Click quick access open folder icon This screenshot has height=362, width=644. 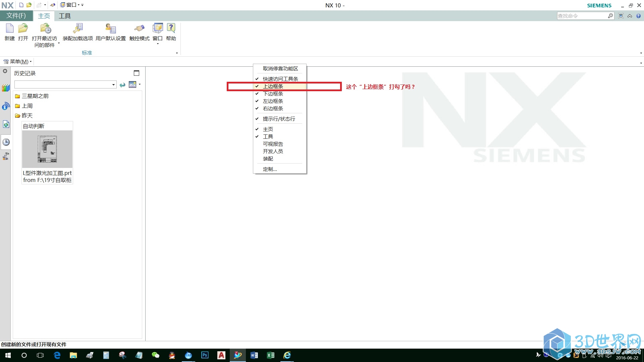(x=29, y=5)
